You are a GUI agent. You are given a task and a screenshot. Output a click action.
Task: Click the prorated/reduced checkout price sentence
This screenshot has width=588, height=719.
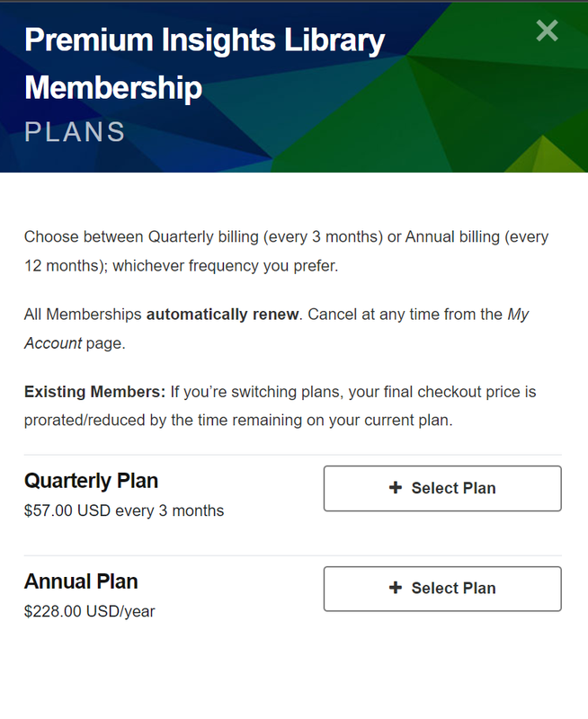280,406
